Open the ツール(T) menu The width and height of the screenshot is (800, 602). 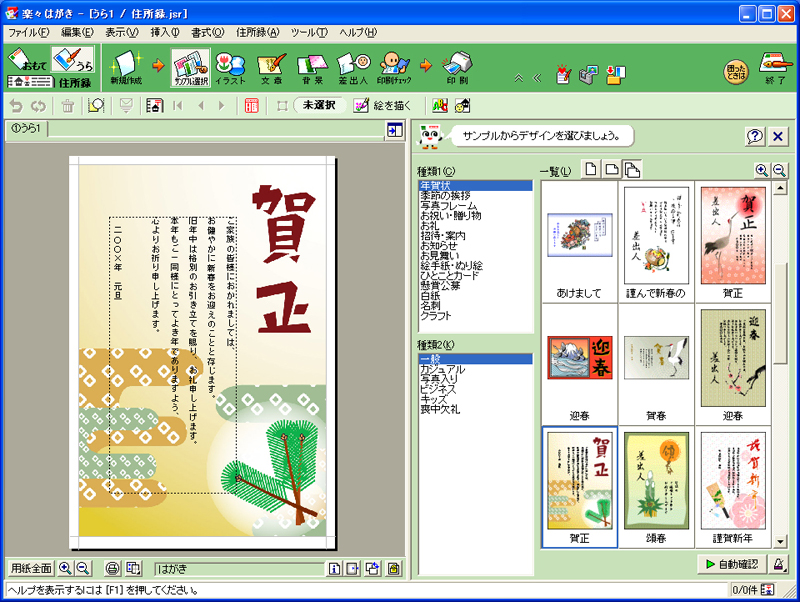click(x=308, y=32)
